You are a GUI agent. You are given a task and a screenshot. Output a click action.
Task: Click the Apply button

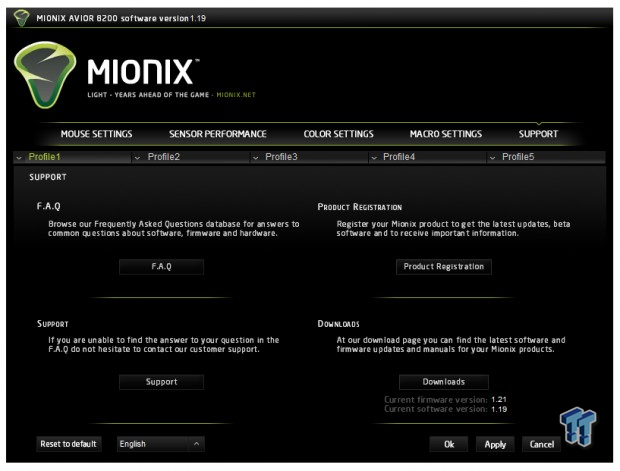point(495,445)
